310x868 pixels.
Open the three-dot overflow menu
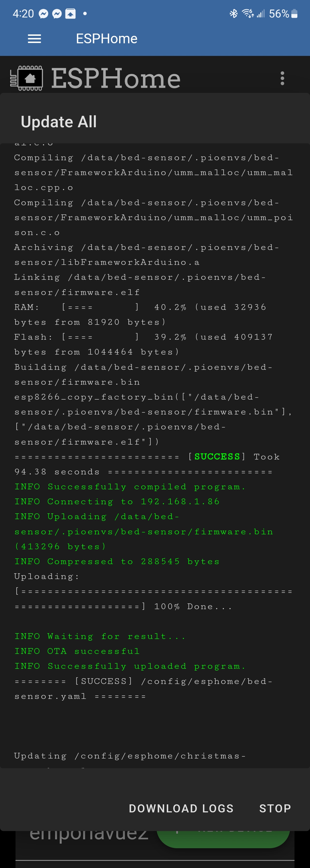pyautogui.click(x=282, y=78)
